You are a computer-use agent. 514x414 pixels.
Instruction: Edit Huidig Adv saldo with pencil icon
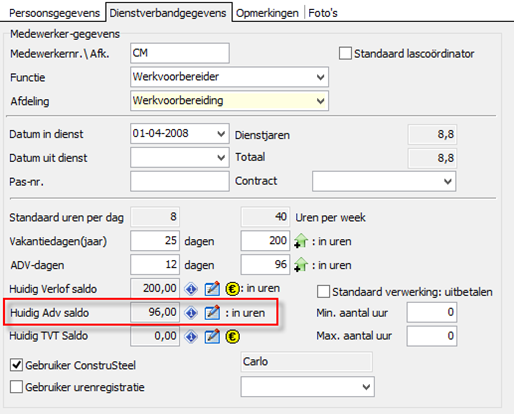click(x=212, y=313)
